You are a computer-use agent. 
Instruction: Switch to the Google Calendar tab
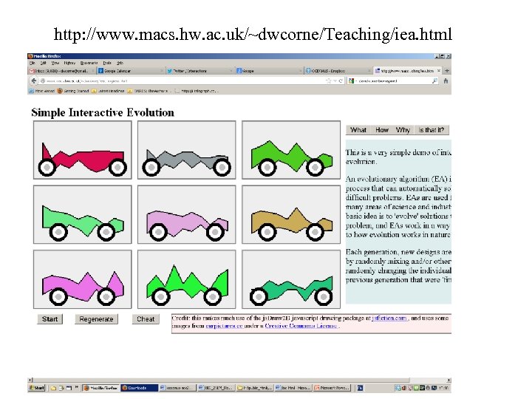[x=130, y=71]
